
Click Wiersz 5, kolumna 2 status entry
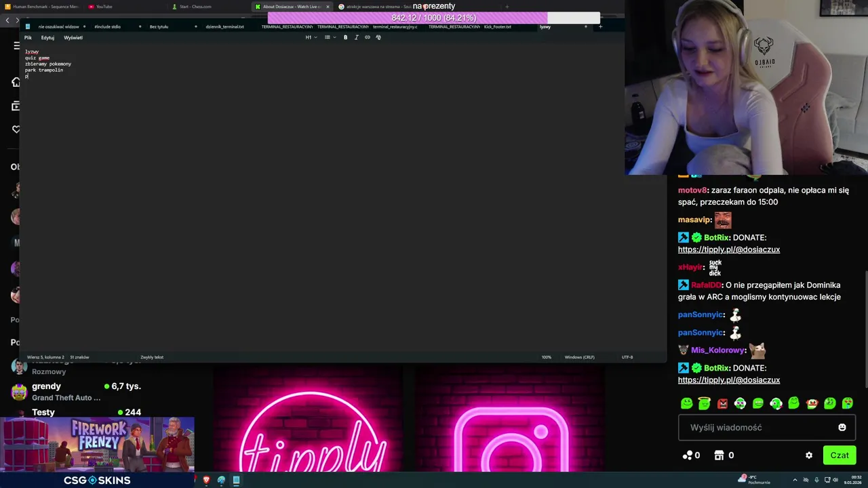point(45,357)
